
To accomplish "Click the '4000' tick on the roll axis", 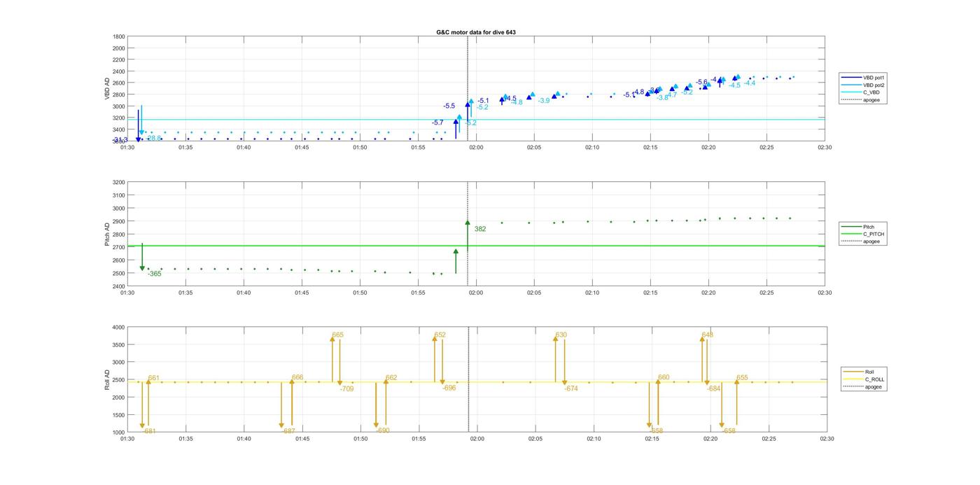I will pos(119,328).
